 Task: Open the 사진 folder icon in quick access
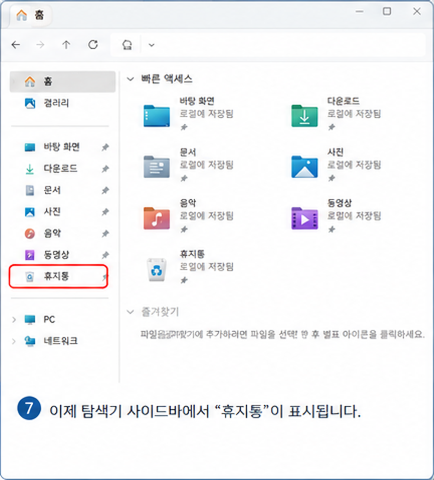point(304,167)
